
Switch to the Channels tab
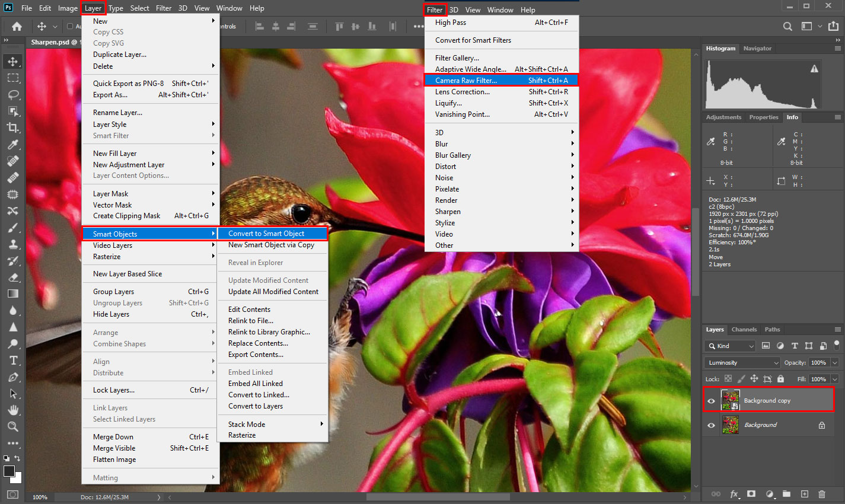[x=744, y=330]
